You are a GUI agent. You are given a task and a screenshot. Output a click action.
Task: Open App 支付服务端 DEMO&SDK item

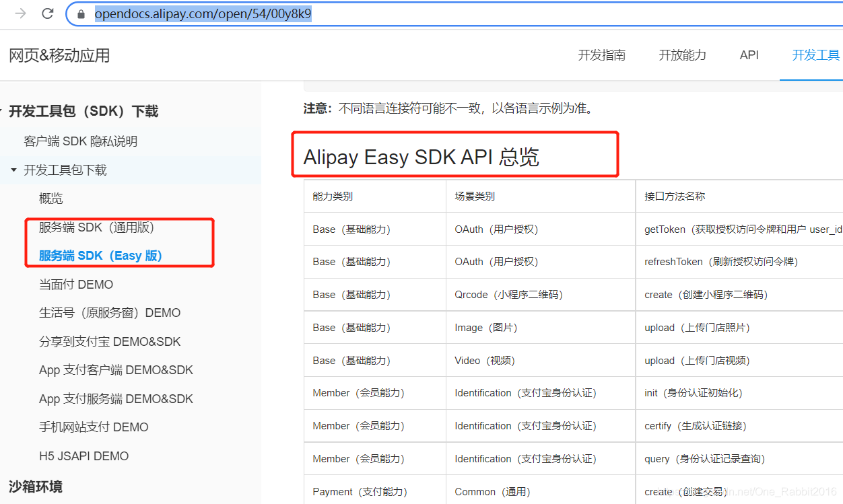pos(116,399)
